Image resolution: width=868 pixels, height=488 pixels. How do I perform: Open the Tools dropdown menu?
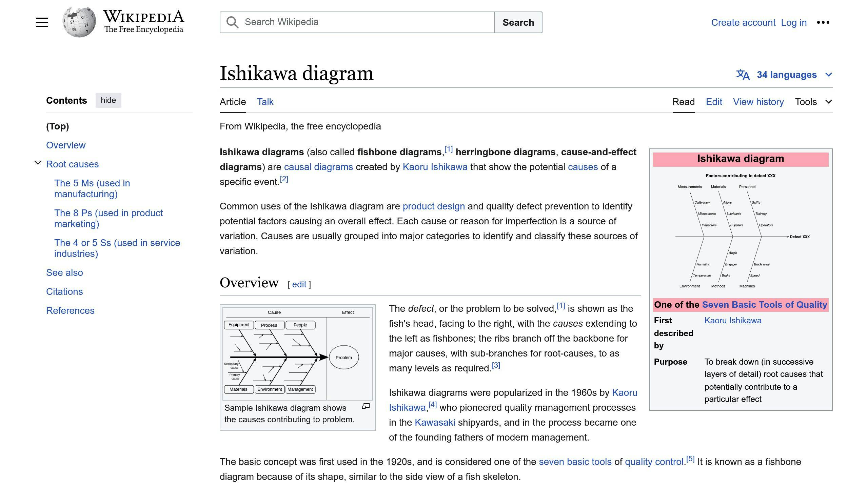pyautogui.click(x=813, y=102)
